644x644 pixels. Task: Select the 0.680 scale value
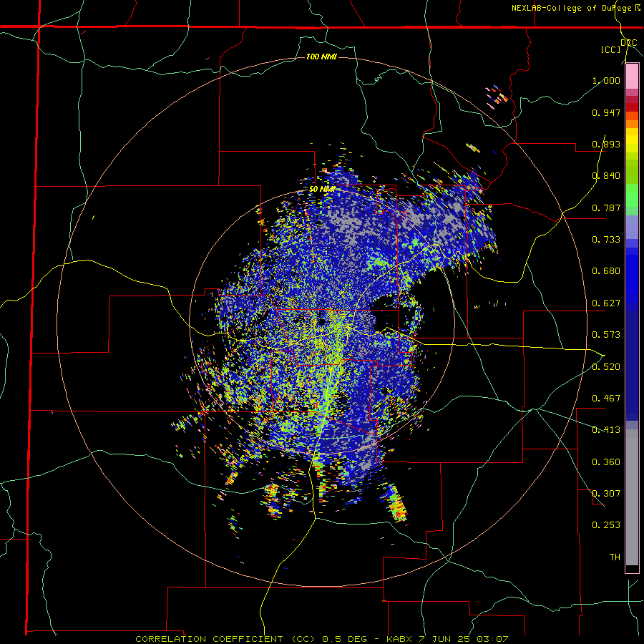(606, 271)
